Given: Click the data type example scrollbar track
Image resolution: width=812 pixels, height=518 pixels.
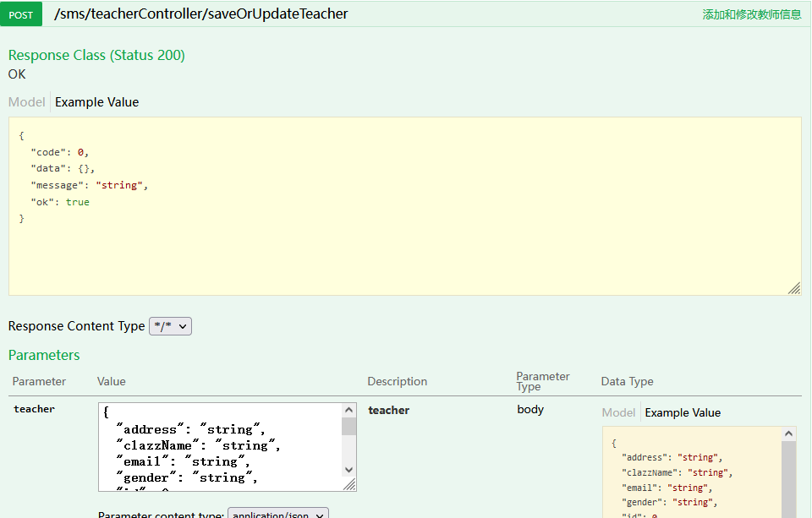Looking at the screenshot, I should point(788,480).
